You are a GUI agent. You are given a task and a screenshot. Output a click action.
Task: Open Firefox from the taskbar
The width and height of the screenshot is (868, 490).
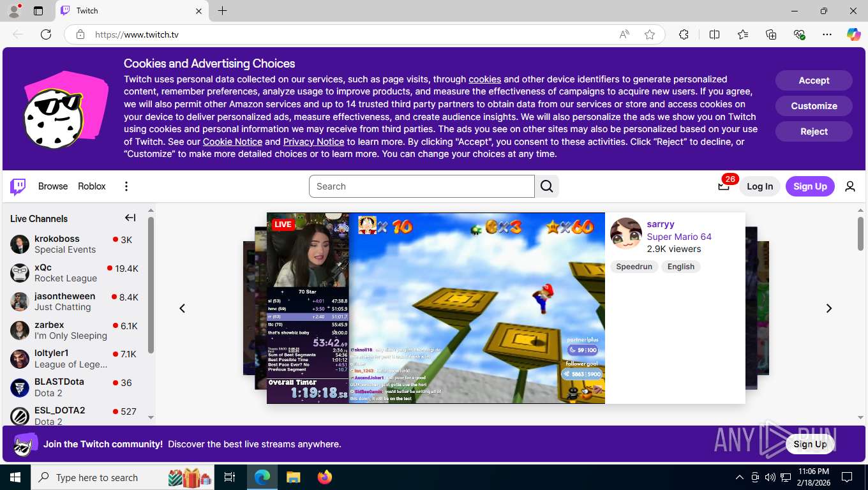click(325, 477)
